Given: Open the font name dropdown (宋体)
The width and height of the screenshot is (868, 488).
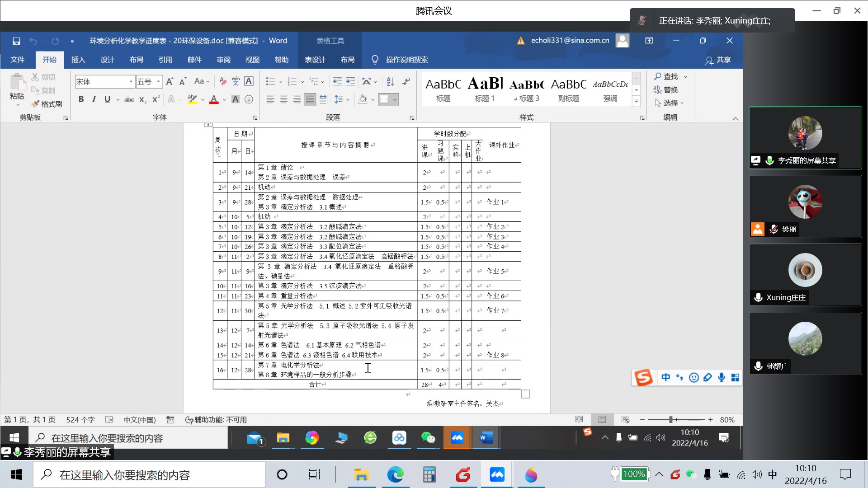Looking at the screenshot, I should tap(131, 82).
